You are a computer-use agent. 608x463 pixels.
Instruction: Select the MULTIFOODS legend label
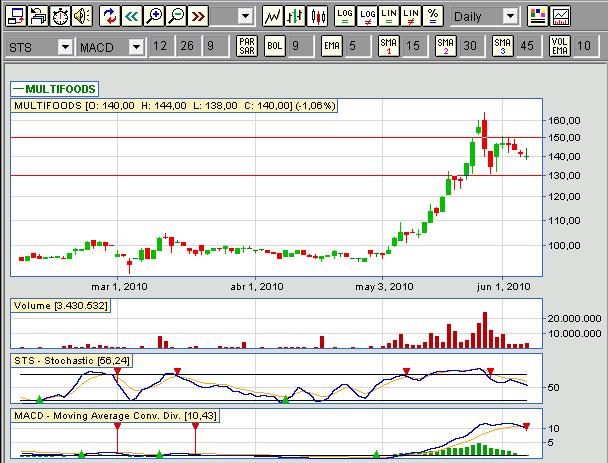(54, 89)
